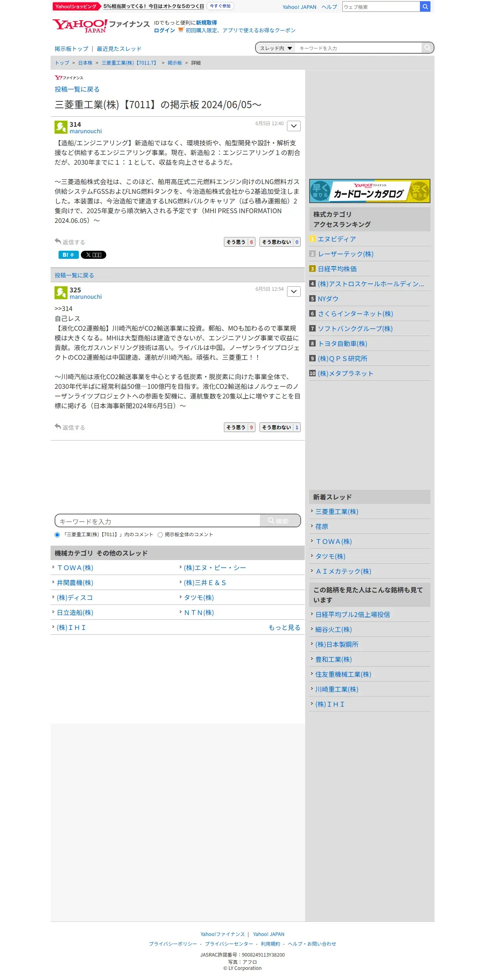Click the X share button
Image resolution: width=485 pixels, height=980 pixels.
(93, 255)
